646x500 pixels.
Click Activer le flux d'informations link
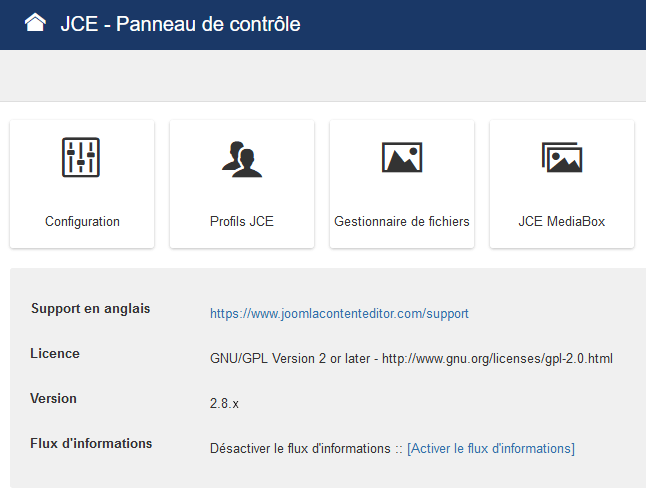491,448
